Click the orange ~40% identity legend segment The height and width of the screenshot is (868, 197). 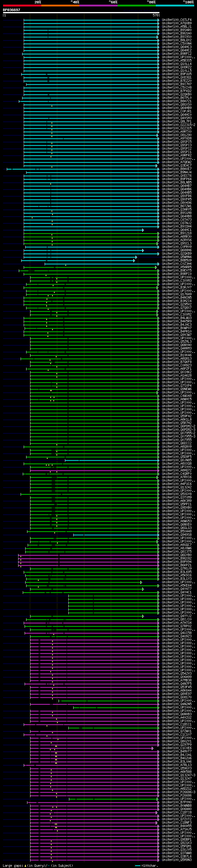pyautogui.click(x=60, y=6)
